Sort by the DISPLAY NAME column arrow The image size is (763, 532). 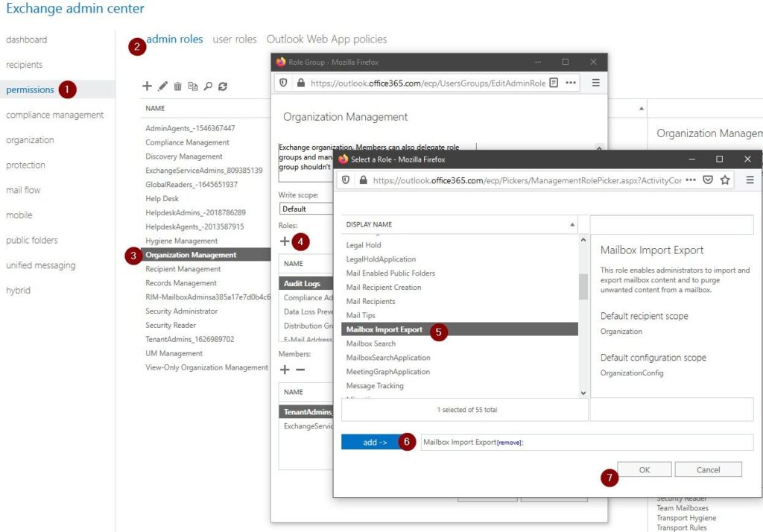coord(572,224)
